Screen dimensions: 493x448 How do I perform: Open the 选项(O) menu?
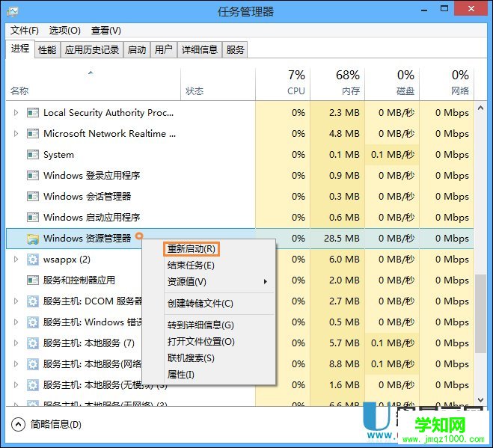65,31
